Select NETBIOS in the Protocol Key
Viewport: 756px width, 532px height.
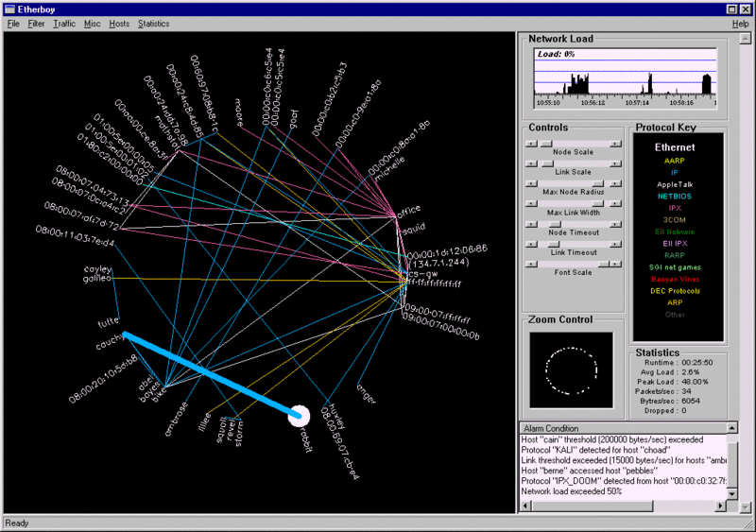[x=674, y=197]
